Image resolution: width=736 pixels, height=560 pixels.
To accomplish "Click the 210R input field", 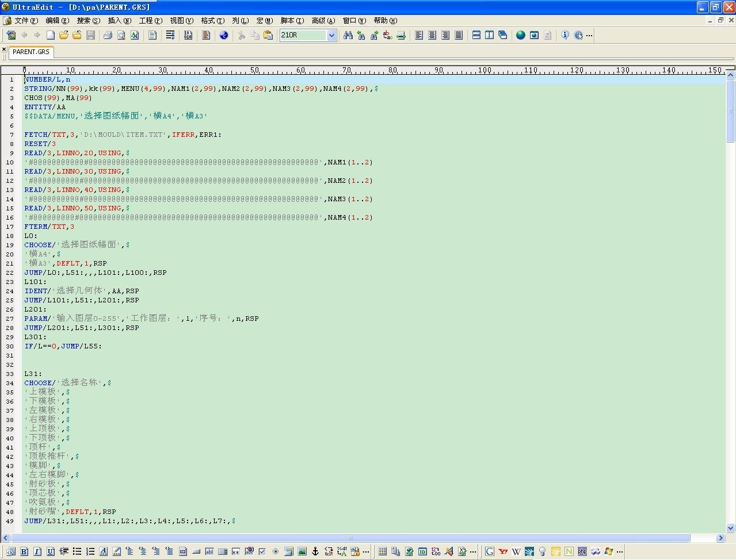I will tap(303, 35).
